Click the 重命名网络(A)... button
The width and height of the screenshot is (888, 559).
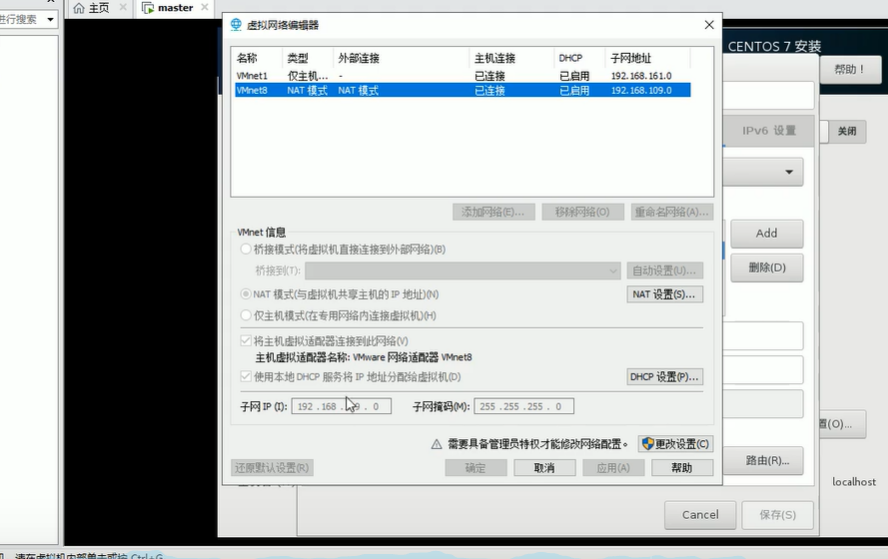672,212
